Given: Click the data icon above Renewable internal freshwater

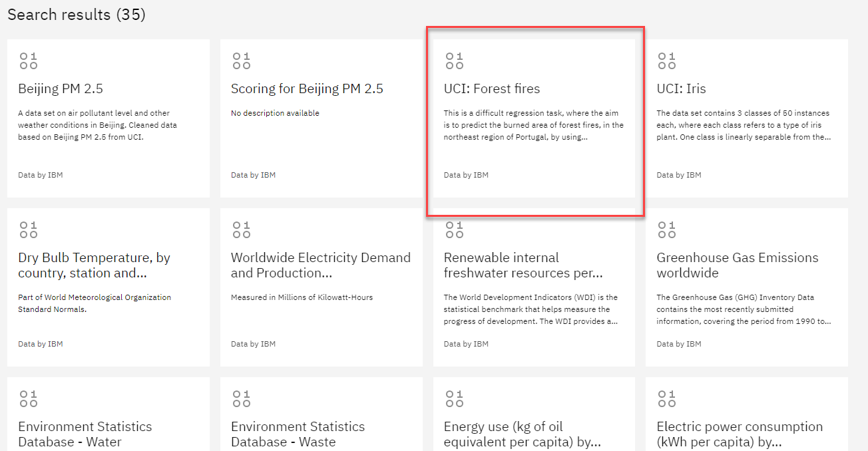Looking at the screenshot, I should point(454,229).
